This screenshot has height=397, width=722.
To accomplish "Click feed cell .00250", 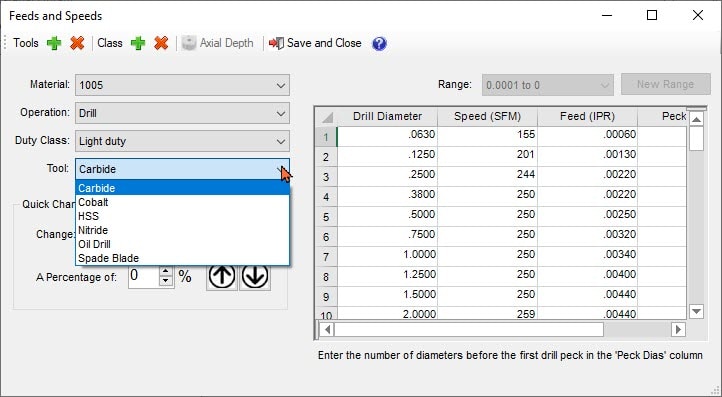I will click(587, 215).
